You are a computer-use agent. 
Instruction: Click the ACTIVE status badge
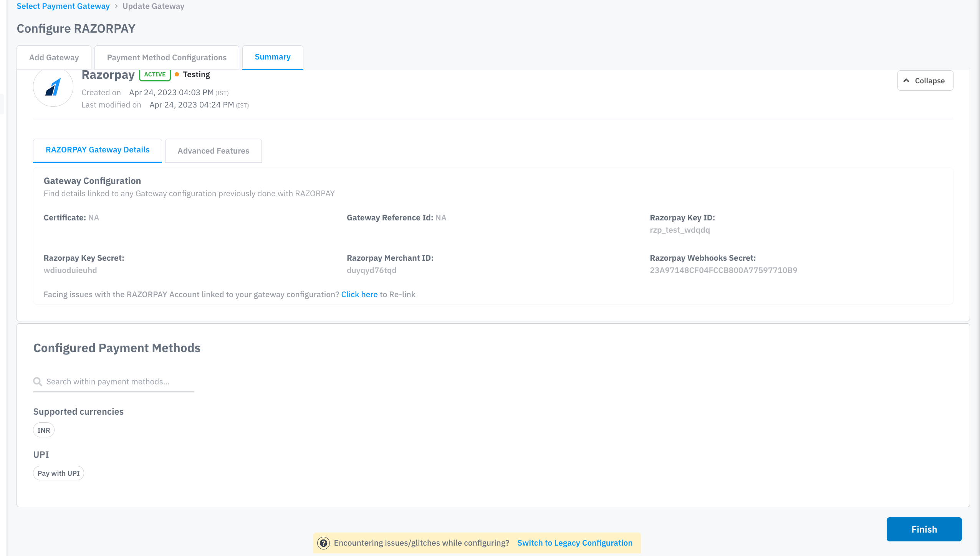[x=155, y=74]
